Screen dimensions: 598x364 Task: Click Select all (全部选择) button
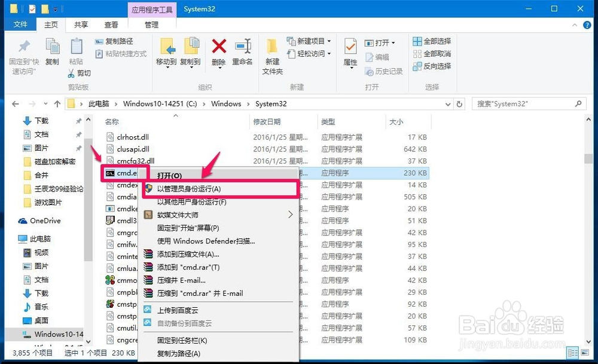[x=432, y=41]
